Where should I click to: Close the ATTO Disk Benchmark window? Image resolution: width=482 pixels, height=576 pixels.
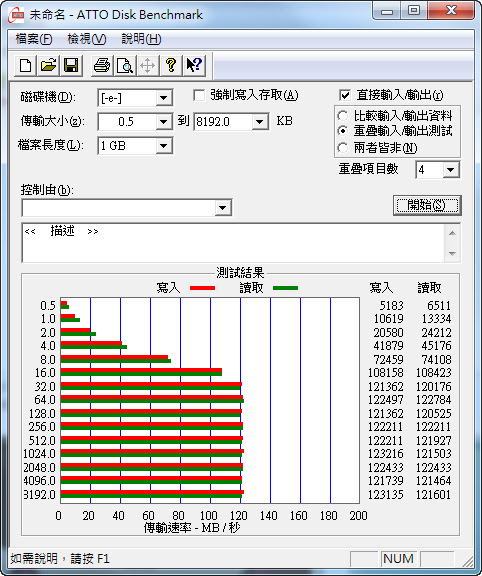(451, 11)
